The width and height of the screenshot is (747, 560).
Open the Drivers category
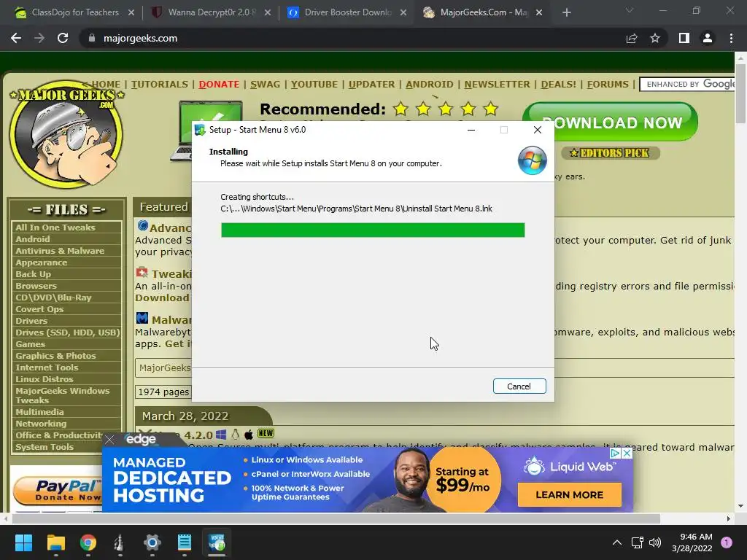coord(31,321)
